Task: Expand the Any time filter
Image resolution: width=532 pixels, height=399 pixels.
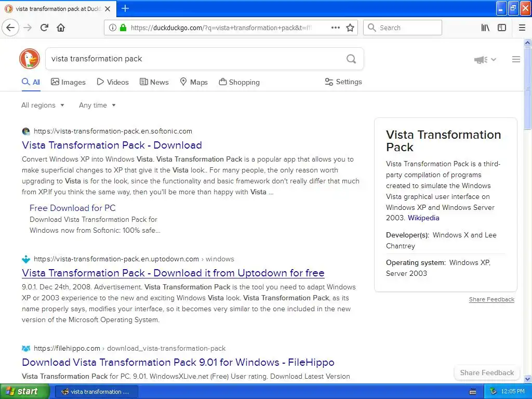Action: point(97,105)
